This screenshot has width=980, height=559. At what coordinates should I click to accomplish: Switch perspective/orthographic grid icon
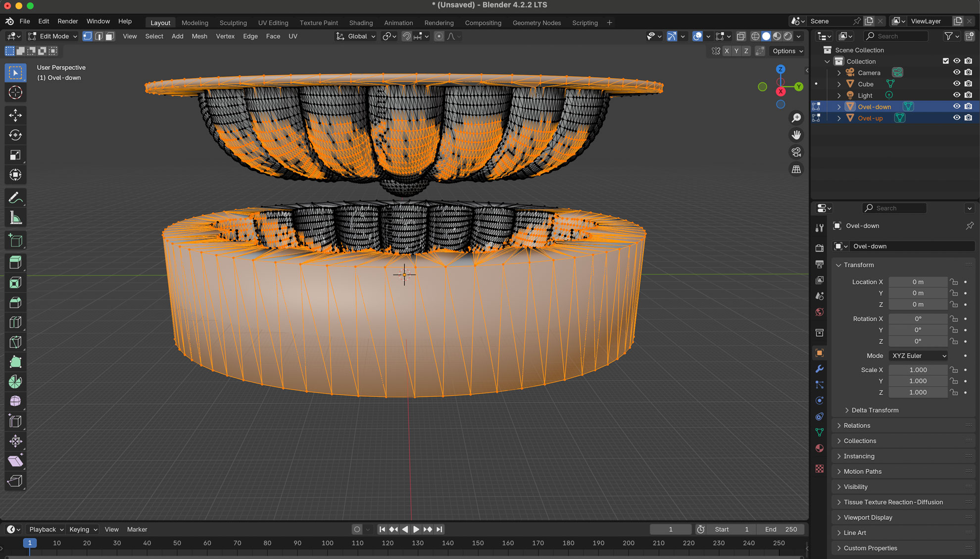pyautogui.click(x=796, y=169)
